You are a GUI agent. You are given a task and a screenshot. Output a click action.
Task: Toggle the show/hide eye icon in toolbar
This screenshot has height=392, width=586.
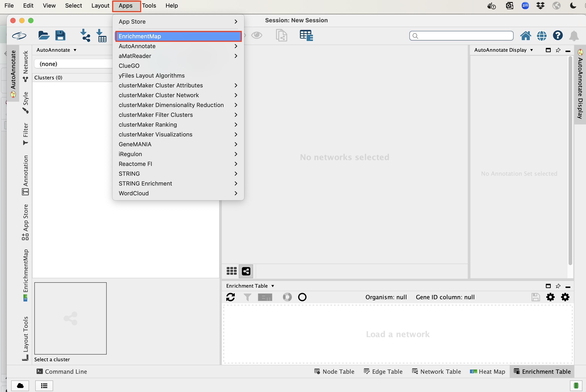pyautogui.click(x=257, y=35)
